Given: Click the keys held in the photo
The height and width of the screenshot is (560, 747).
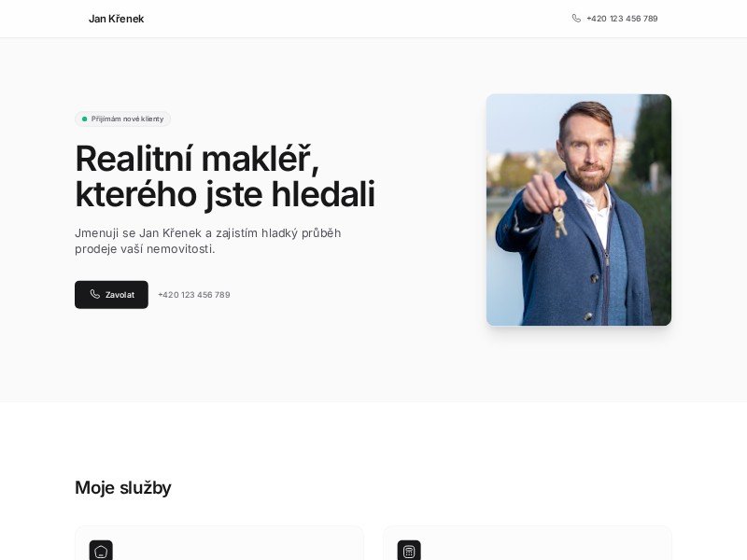Looking at the screenshot, I should (x=559, y=222).
